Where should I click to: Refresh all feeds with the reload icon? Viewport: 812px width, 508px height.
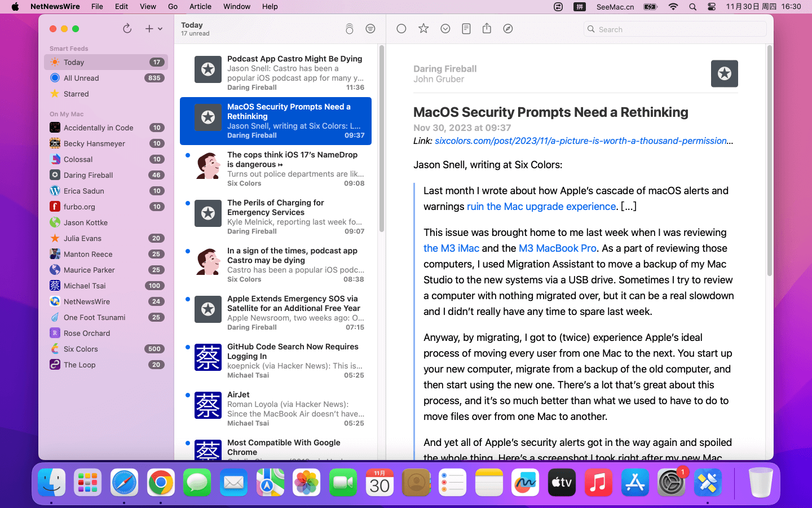coord(127,29)
